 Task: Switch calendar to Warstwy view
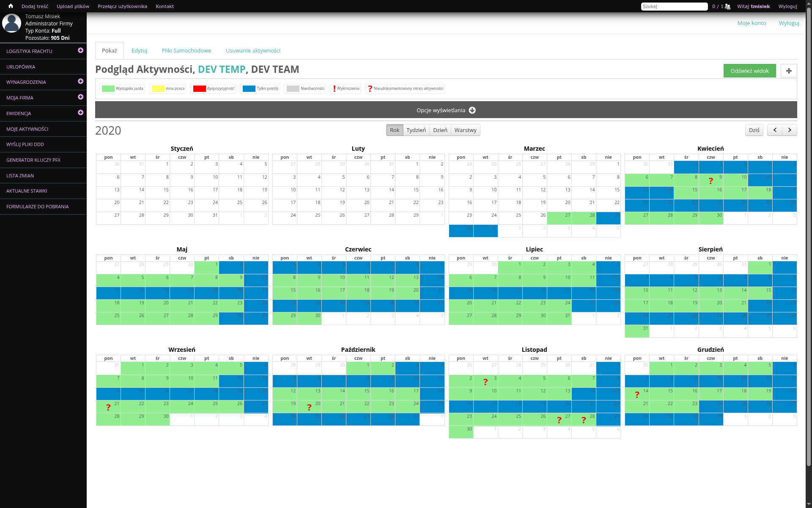pos(465,130)
